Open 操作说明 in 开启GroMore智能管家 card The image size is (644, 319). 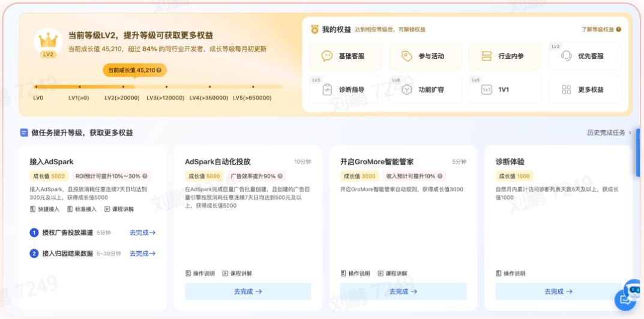355,273
